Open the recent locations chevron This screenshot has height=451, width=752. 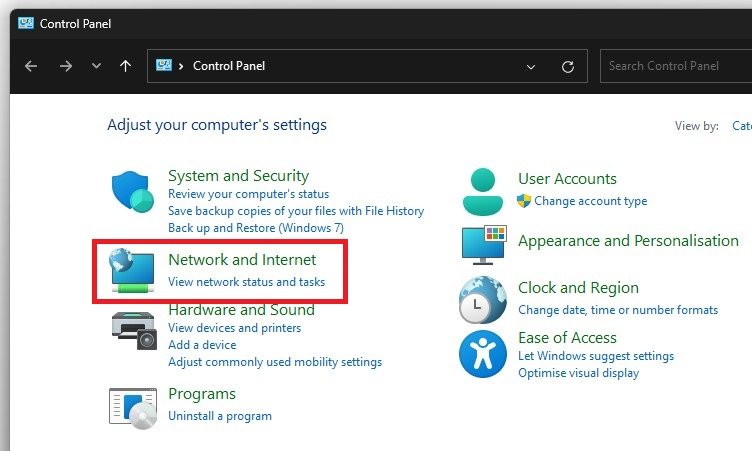[96, 66]
